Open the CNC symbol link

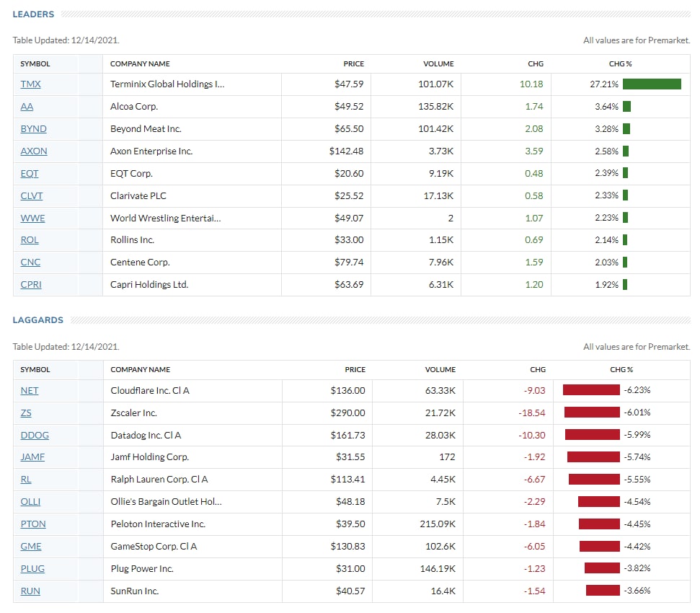click(30, 262)
